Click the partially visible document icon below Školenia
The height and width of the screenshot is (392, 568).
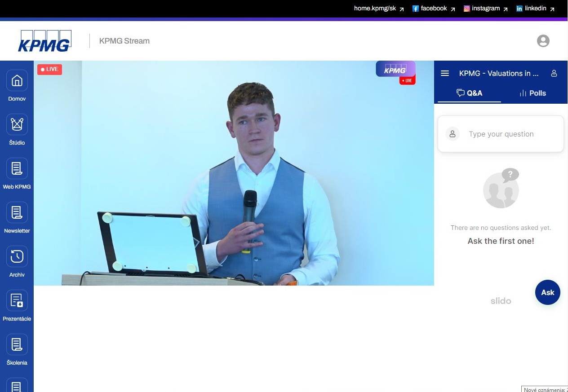click(x=17, y=385)
